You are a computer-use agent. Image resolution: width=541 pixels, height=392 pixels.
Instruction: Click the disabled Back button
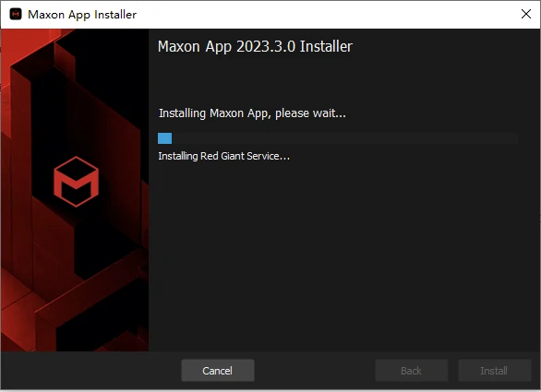[412, 371]
